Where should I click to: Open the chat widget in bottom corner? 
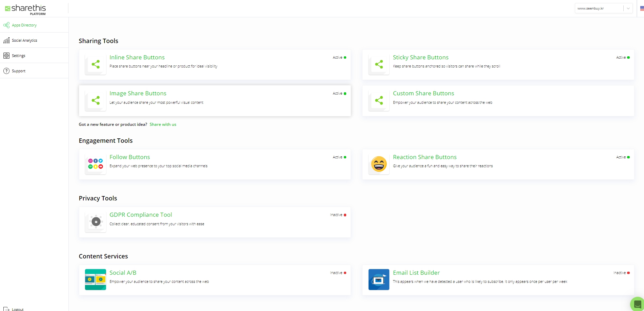(x=638, y=304)
